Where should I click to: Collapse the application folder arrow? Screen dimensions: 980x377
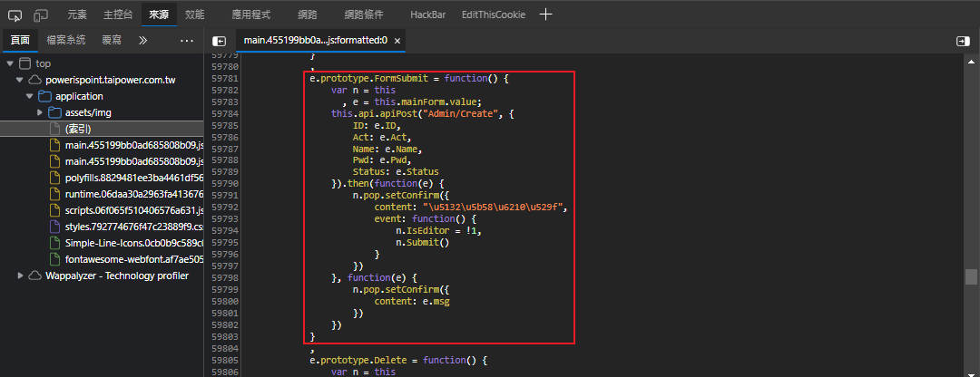point(30,96)
